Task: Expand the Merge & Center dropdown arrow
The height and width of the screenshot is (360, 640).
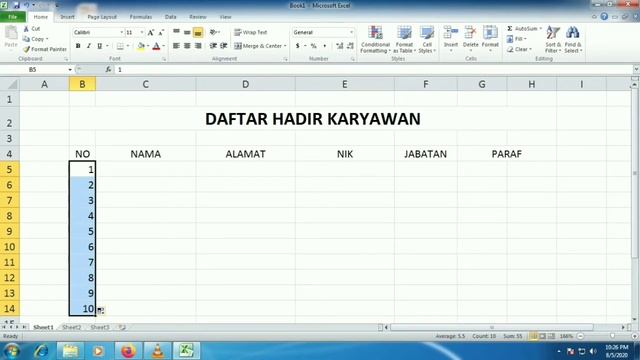Action: (x=285, y=46)
